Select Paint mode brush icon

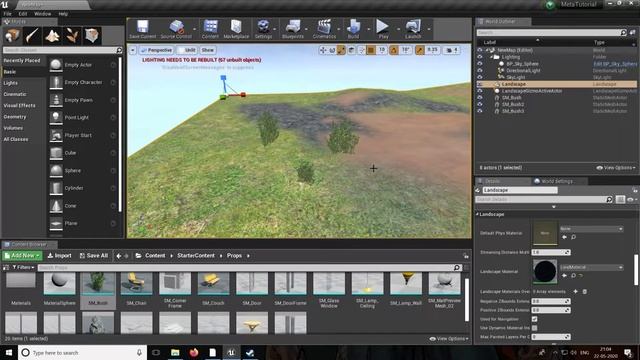[x=32, y=36]
